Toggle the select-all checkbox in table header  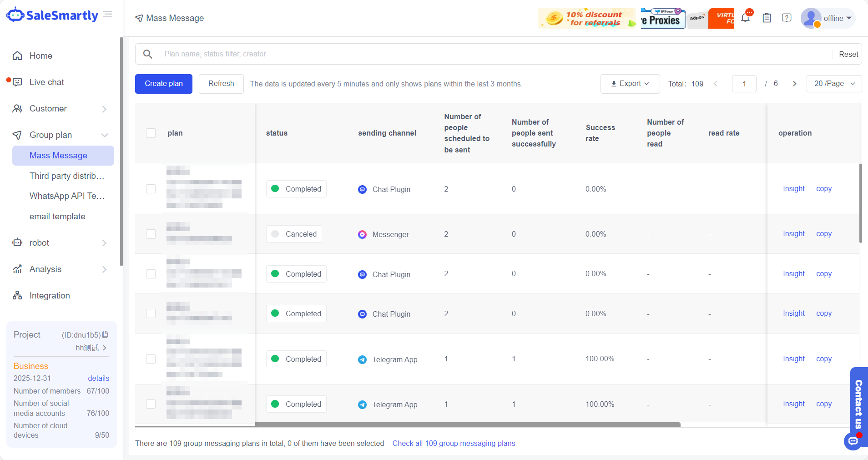(x=151, y=133)
